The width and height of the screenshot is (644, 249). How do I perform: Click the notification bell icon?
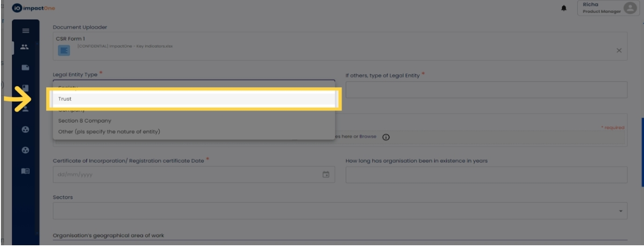click(565, 8)
